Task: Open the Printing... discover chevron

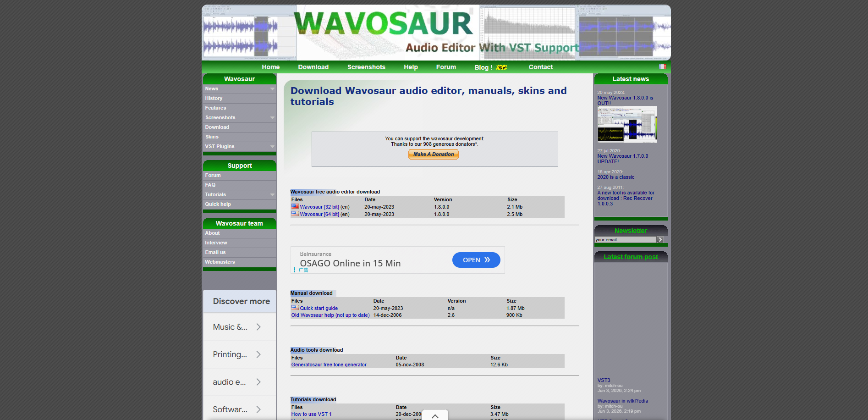Action: [258, 354]
